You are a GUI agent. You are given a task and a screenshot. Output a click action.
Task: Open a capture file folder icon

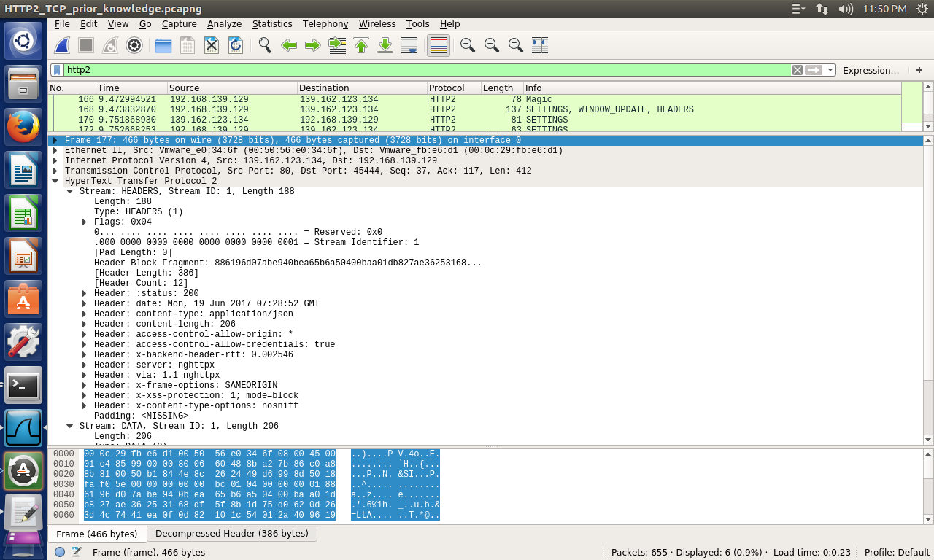(163, 45)
